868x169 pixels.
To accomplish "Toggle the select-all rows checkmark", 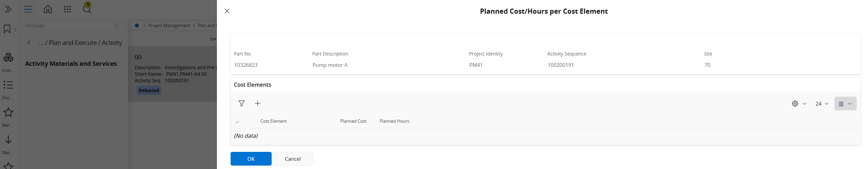I will 237,122.
